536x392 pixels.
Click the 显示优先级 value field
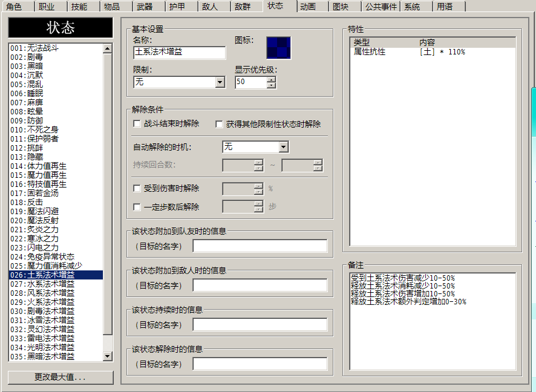[251, 82]
